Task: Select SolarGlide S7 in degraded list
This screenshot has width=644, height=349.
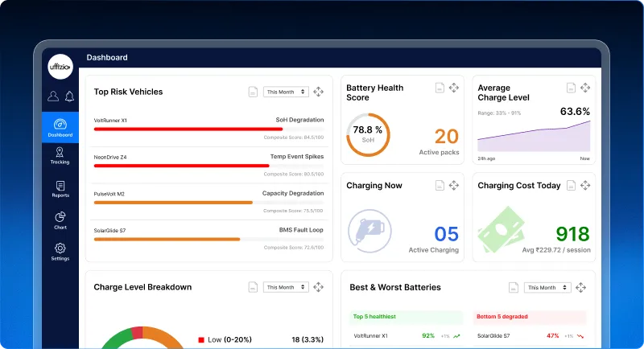Action: (x=493, y=336)
